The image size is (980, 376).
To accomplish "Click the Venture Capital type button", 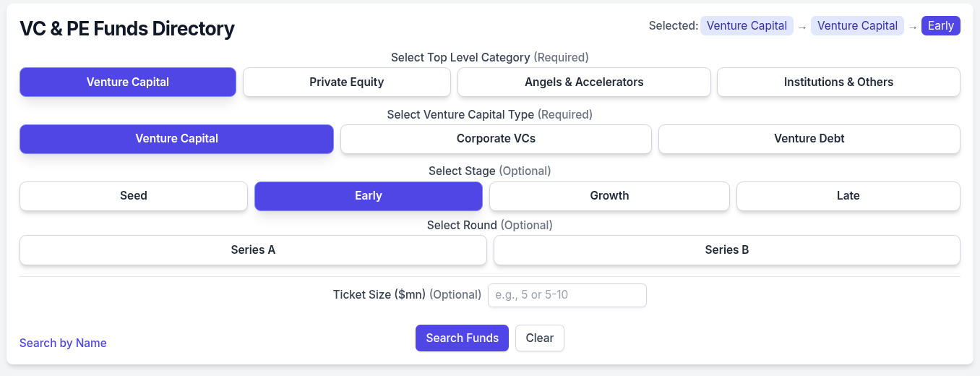I will [176, 139].
